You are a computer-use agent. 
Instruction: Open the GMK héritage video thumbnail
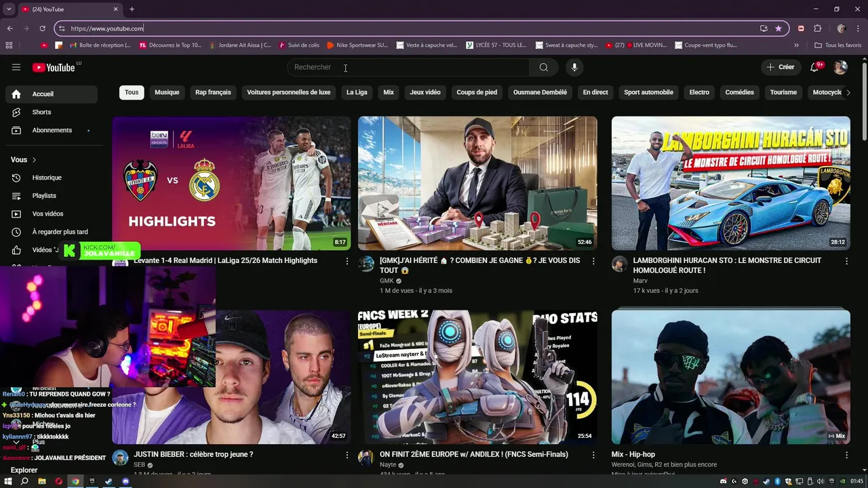coord(477,183)
